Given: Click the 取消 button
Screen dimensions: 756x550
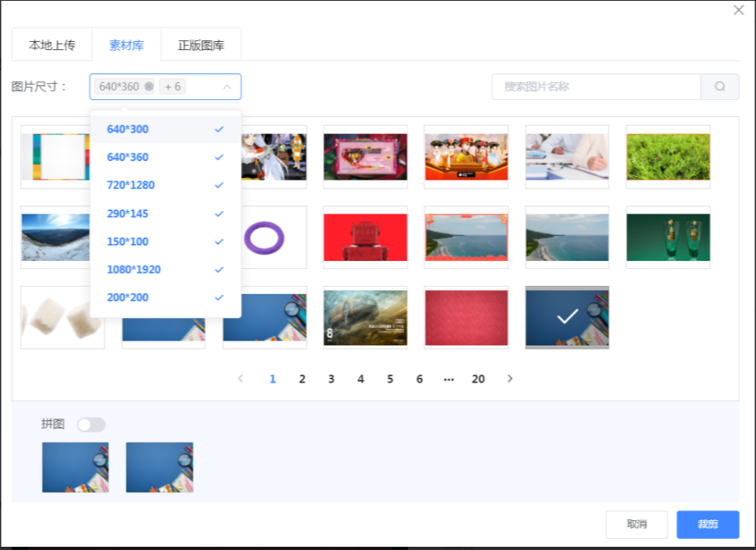Looking at the screenshot, I should (637, 524).
